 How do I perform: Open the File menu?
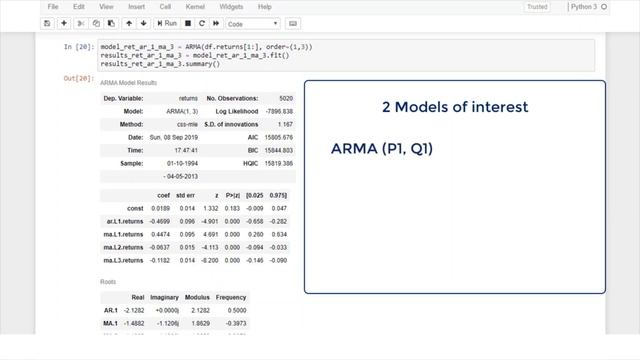pyautogui.click(x=53, y=7)
